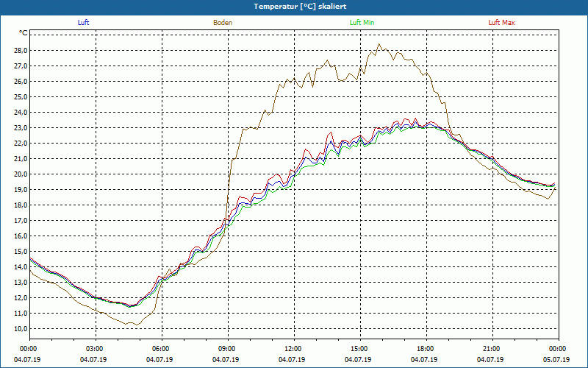
Task: Click the 24,0 y-axis value
Action: (21, 113)
